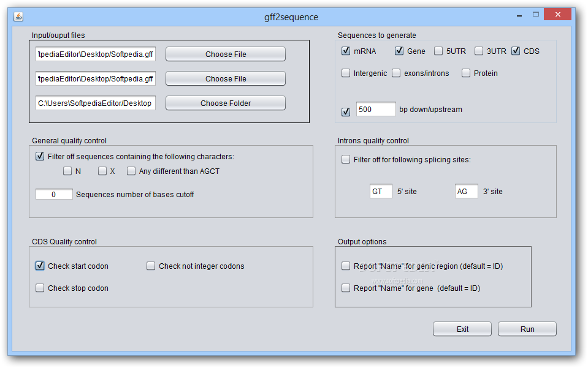This screenshot has height=368, width=588.
Task: Check Any different than AGCT checkbox
Action: coord(131,171)
